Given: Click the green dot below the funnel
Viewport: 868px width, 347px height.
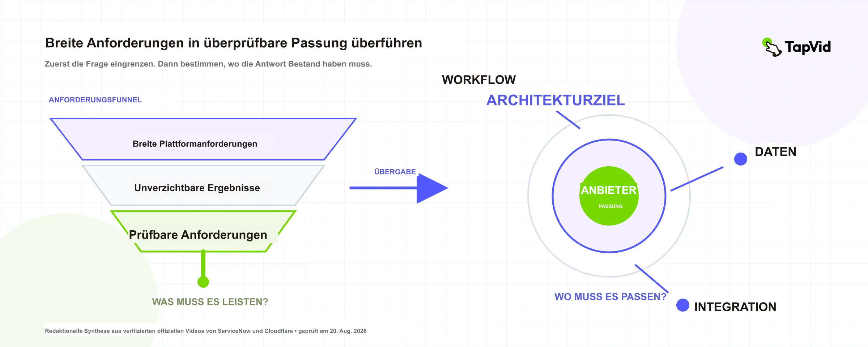Looking at the screenshot, I should pyautogui.click(x=203, y=282).
